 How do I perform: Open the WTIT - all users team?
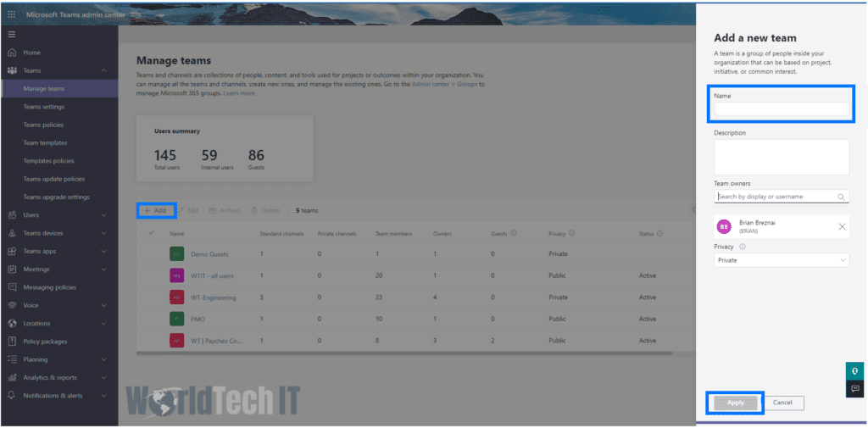[213, 275]
